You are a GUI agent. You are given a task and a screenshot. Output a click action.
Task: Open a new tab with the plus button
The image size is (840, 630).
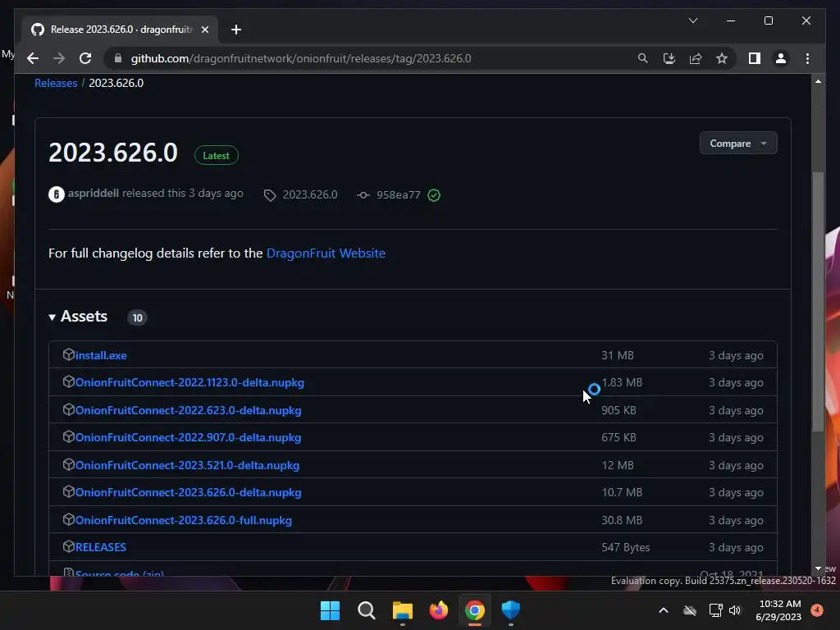[235, 30]
